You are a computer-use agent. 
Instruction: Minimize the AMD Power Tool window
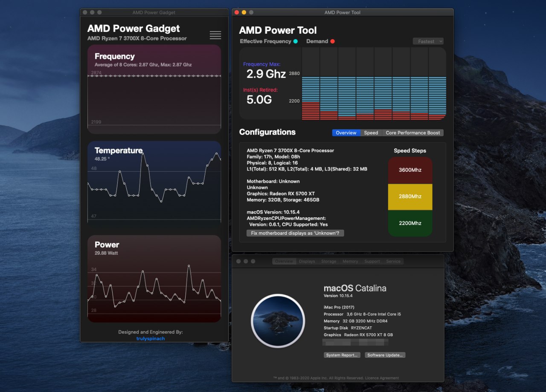pyautogui.click(x=244, y=12)
